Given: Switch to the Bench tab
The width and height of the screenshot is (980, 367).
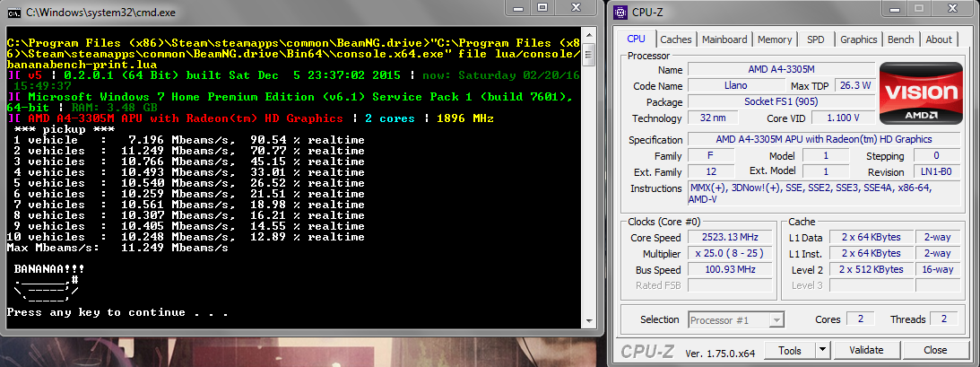Looking at the screenshot, I should coord(900,39).
